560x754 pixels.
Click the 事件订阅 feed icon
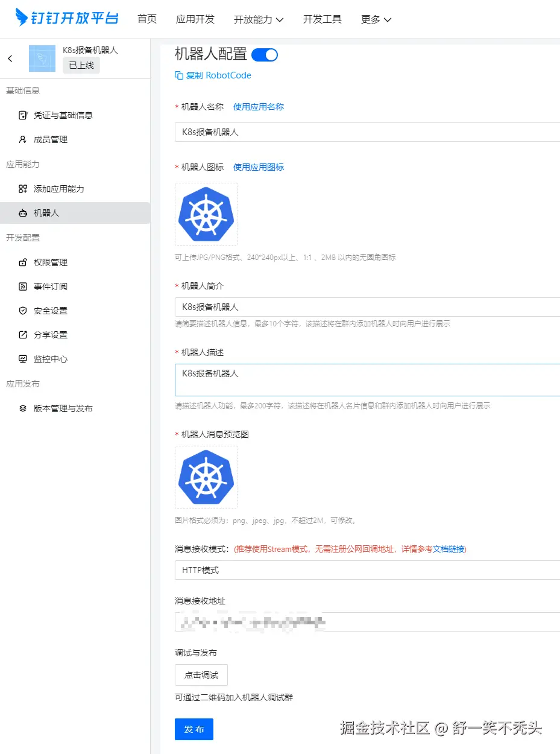pyautogui.click(x=23, y=287)
